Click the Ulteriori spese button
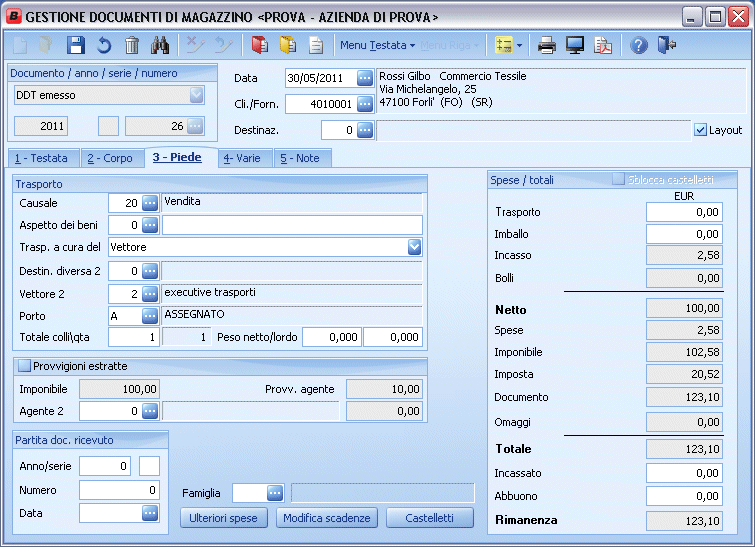This screenshot has height=547, width=755. [224, 518]
